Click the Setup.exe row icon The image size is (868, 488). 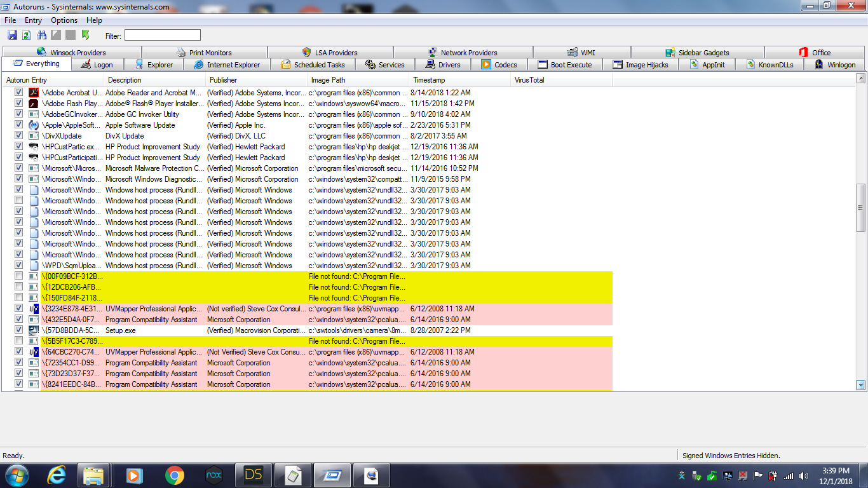(x=34, y=330)
